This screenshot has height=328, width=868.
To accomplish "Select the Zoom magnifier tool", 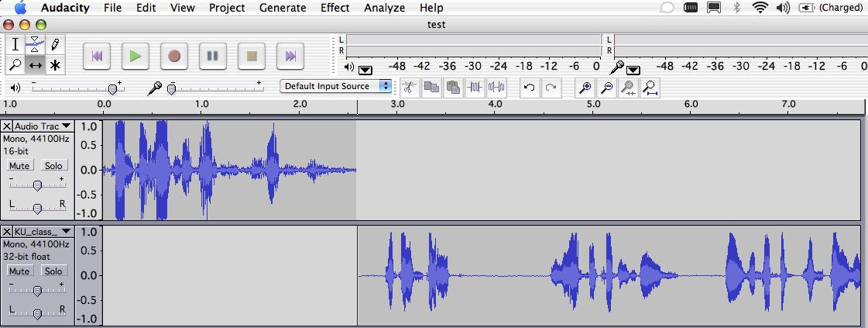I will click(x=15, y=65).
